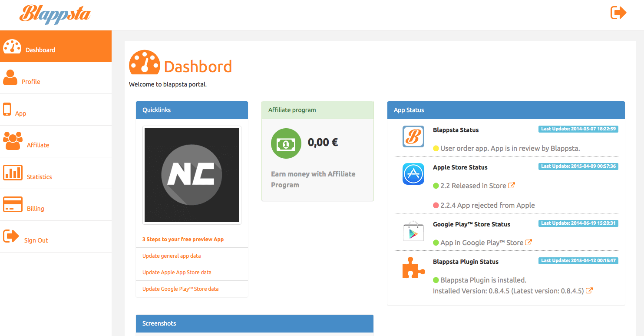This screenshot has height=336, width=644.
Task: Click the Blappsta Plugin Status heading
Action: [x=466, y=262]
